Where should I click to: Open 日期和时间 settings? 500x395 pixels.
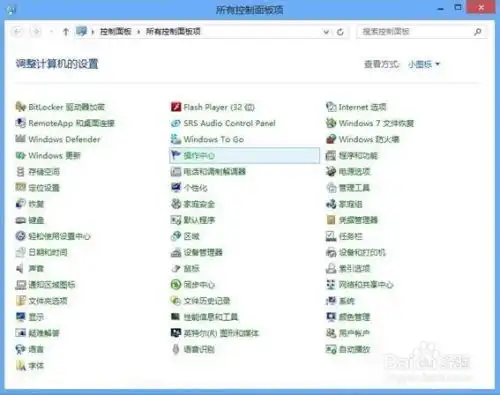click(x=48, y=252)
